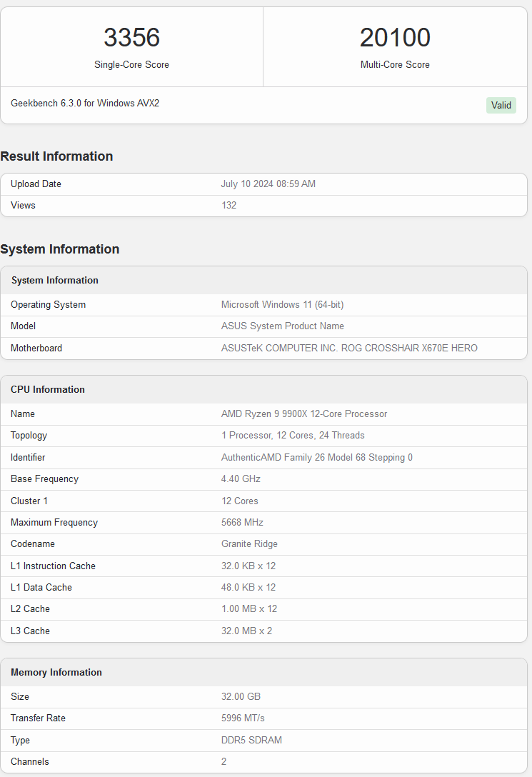The image size is (532, 777).
Task: Click the Identifier row label
Action: [x=28, y=457]
